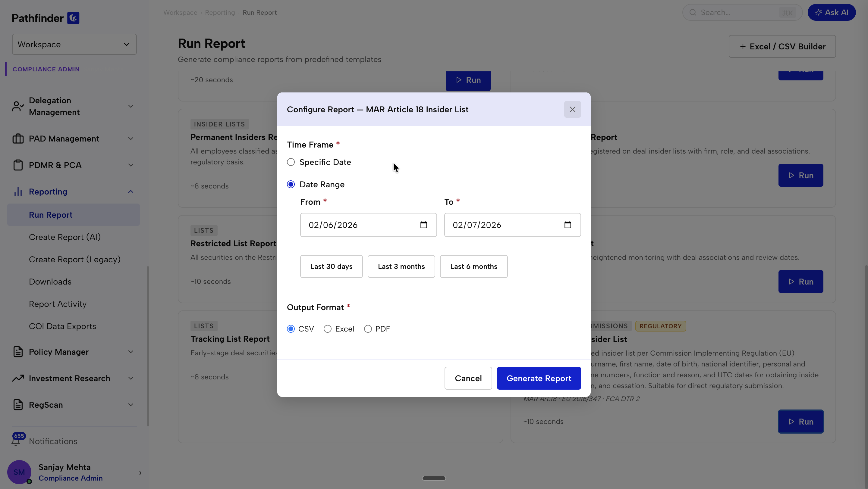Image resolution: width=868 pixels, height=489 pixels.
Task: Expand the Investment Research section chevron
Action: click(131, 378)
